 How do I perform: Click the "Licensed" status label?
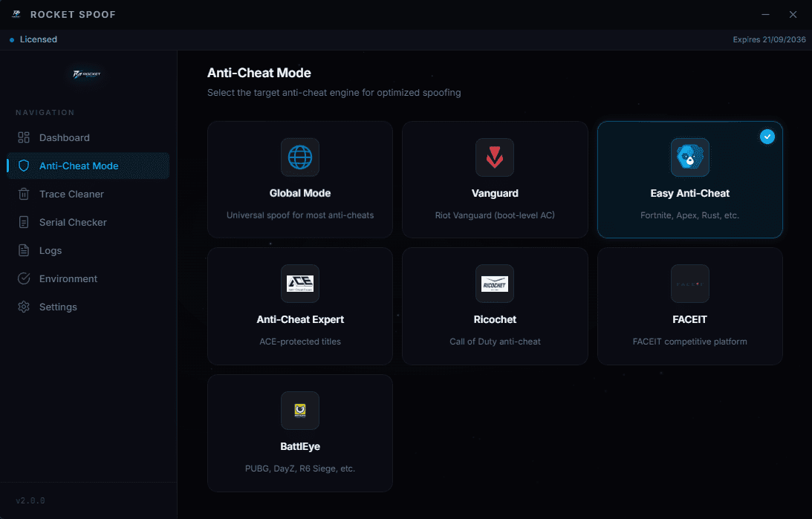pos(39,39)
